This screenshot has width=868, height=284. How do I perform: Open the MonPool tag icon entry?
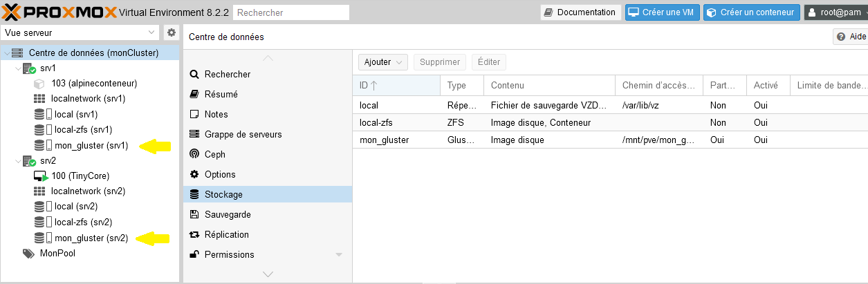pos(28,254)
